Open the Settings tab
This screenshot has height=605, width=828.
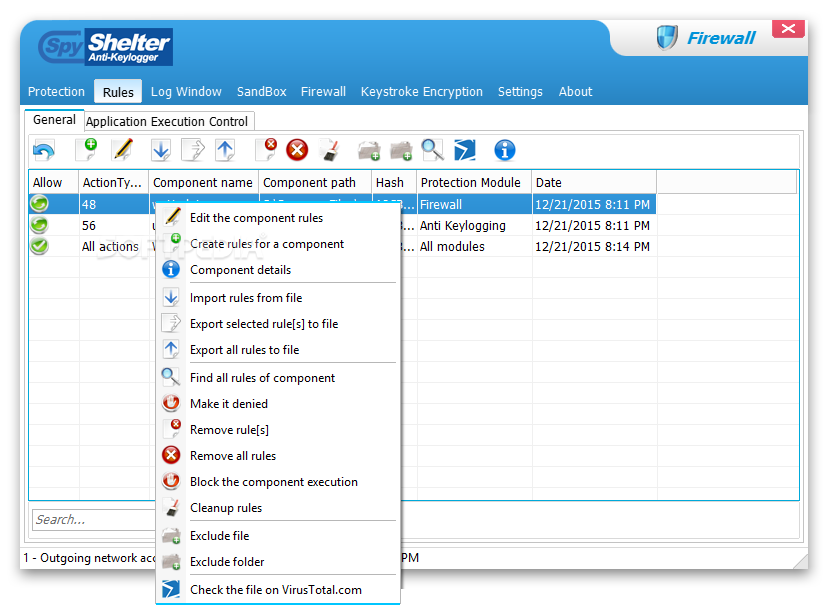coord(520,91)
